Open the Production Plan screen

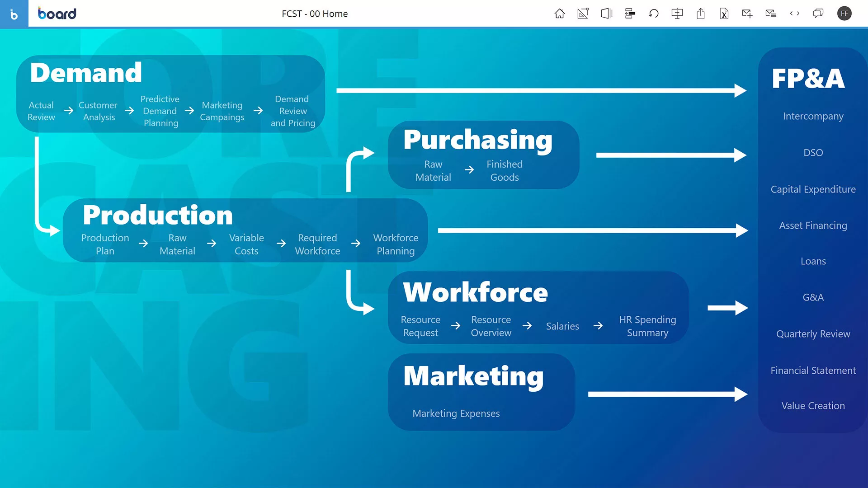click(105, 244)
